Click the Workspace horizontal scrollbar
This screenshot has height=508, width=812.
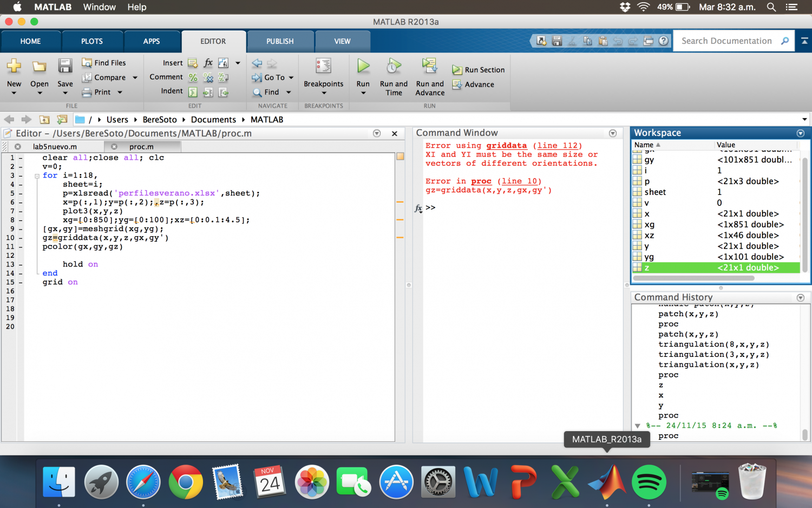tap(693, 278)
